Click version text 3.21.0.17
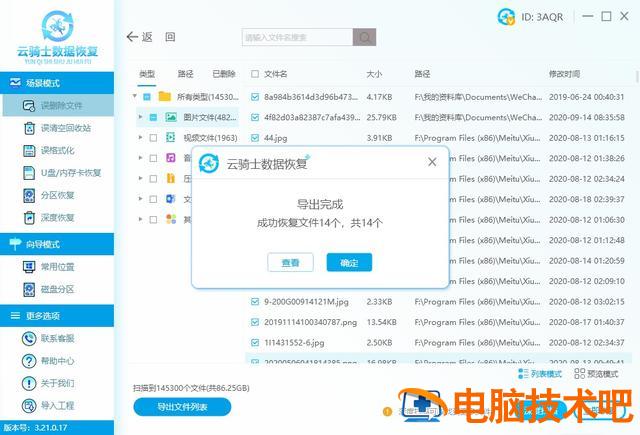The width and height of the screenshot is (640, 435). (x=51, y=428)
